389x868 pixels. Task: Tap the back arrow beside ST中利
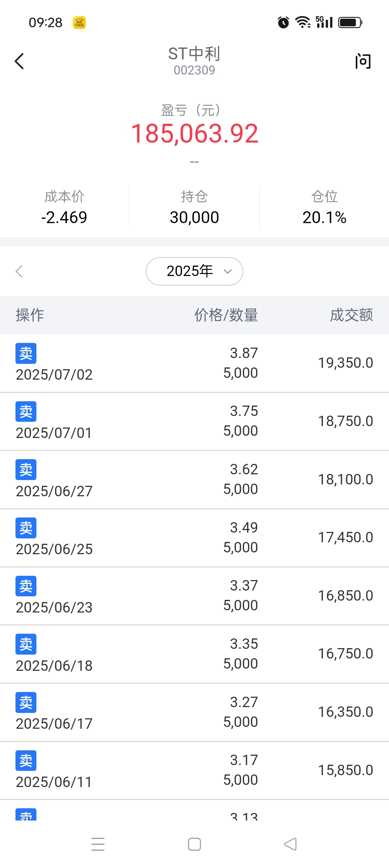pos(19,61)
